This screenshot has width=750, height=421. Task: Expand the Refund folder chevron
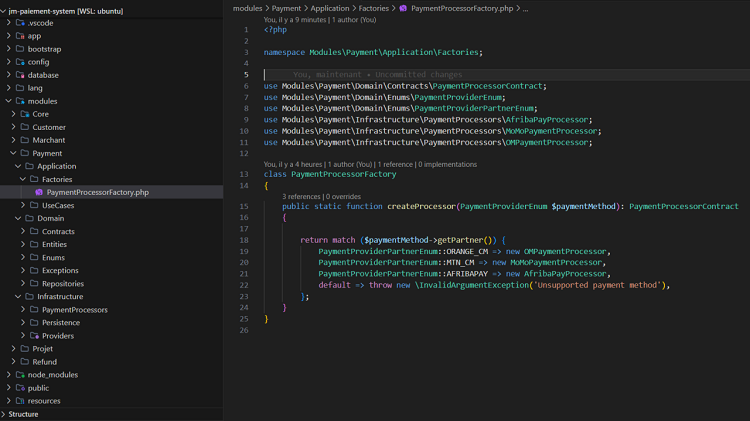[13, 362]
